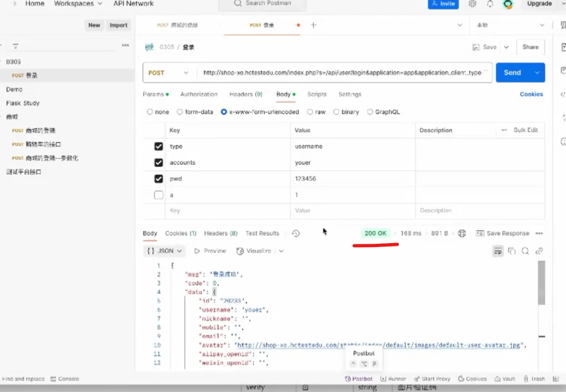Screen dimensions: 566x392
Task: Open network information globe icon
Action: pyautogui.click(x=462, y=233)
